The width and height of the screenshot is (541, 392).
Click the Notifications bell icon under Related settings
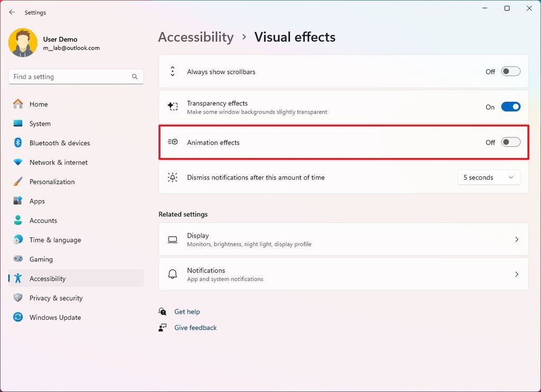coord(172,274)
